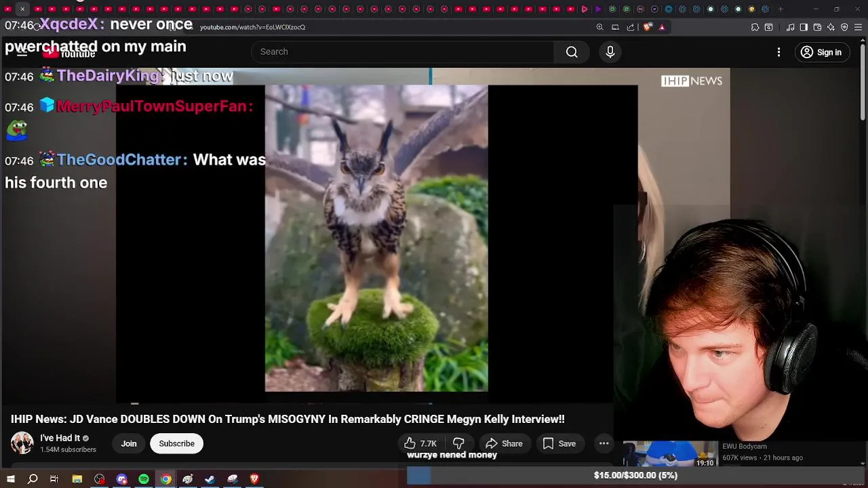This screenshot has height=488, width=868.
Task: Click the video title 'IHIP News: JD Vance DOUBLES DOWN'
Action: (x=288, y=420)
